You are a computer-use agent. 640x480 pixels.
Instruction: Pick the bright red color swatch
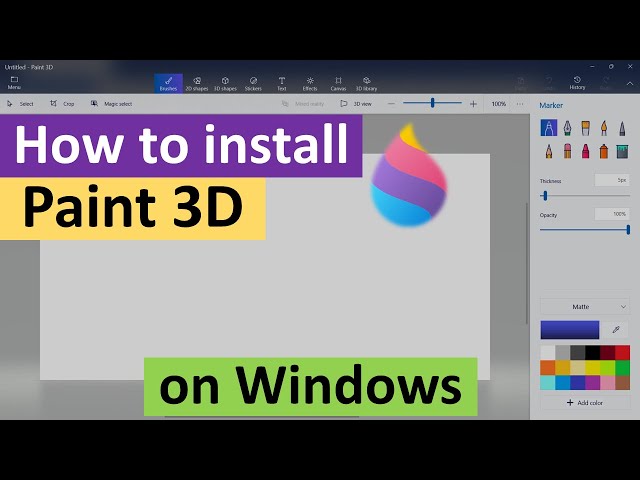pyautogui.click(x=622, y=353)
